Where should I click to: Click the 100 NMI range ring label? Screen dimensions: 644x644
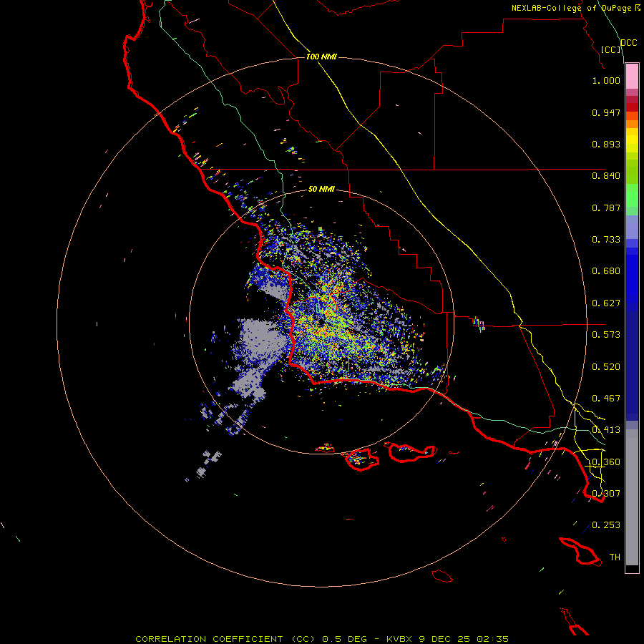(321, 57)
